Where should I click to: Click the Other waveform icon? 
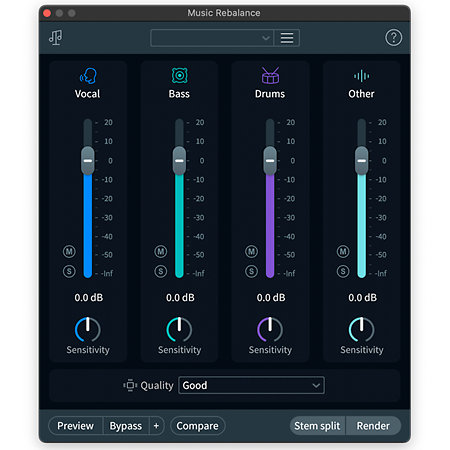361,76
